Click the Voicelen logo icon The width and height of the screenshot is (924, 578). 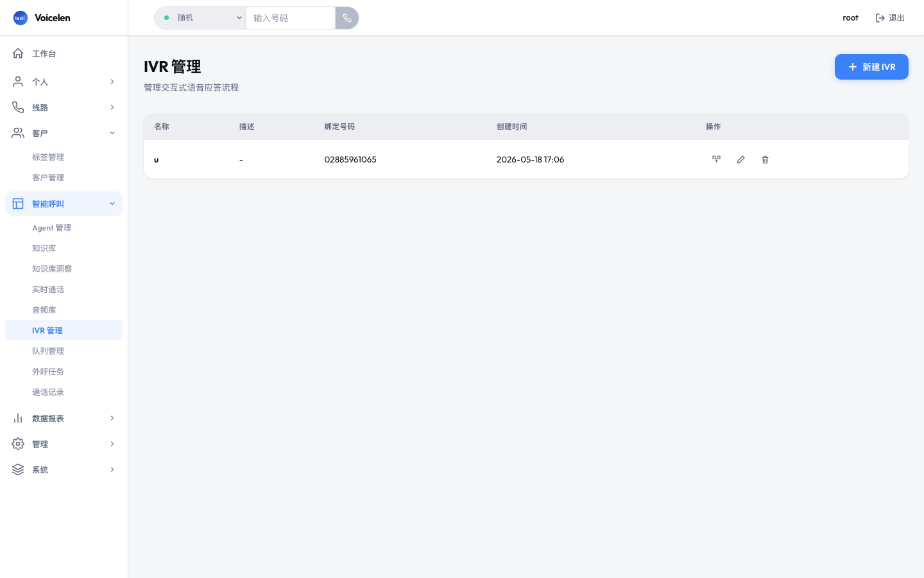pos(21,18)
